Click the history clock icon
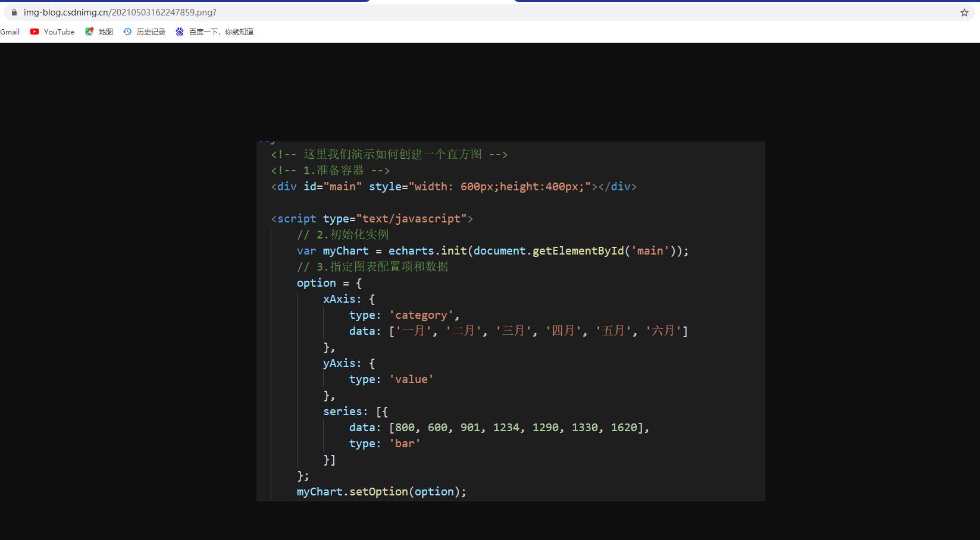 tap(127, 32)
